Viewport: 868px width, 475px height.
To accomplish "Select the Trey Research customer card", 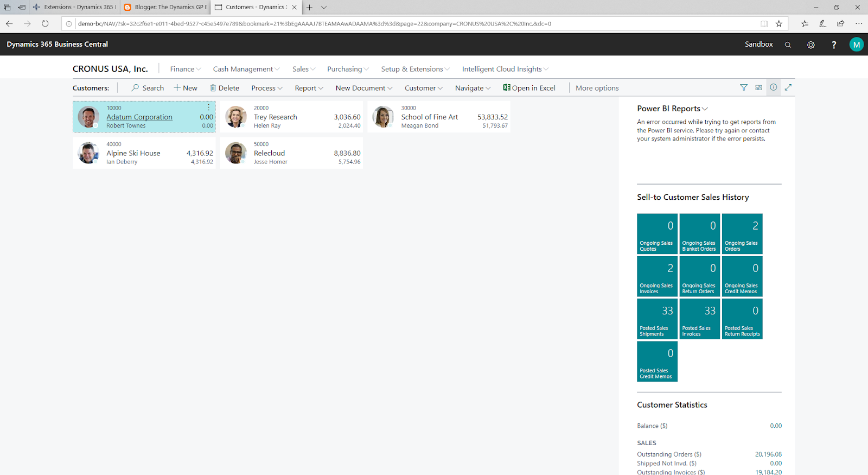I will (x=291, y=117).
